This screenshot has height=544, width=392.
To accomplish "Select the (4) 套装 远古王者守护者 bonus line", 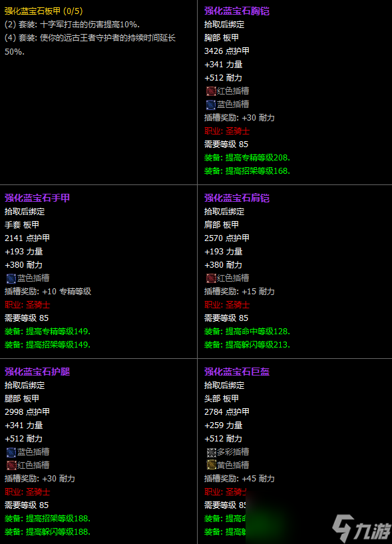I will [x=91, y=45].
